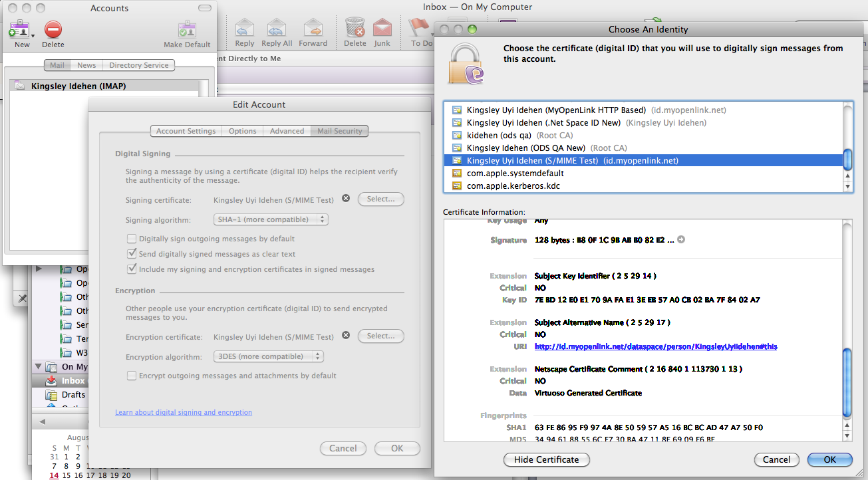The width and height of the screenshot is (868, 480).
Task: Select the Mail Security tab
Action: (x=340, y=131)
